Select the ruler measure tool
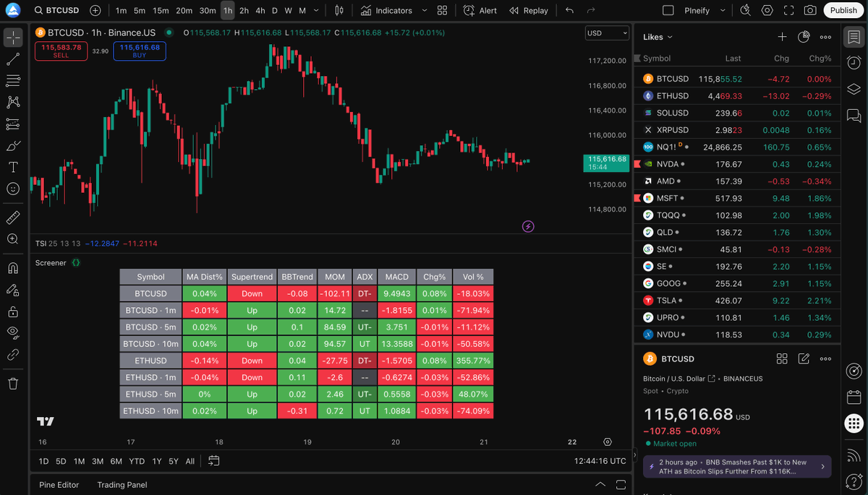Viewport: 868px width, 495px height. click(x=13, y=217)
